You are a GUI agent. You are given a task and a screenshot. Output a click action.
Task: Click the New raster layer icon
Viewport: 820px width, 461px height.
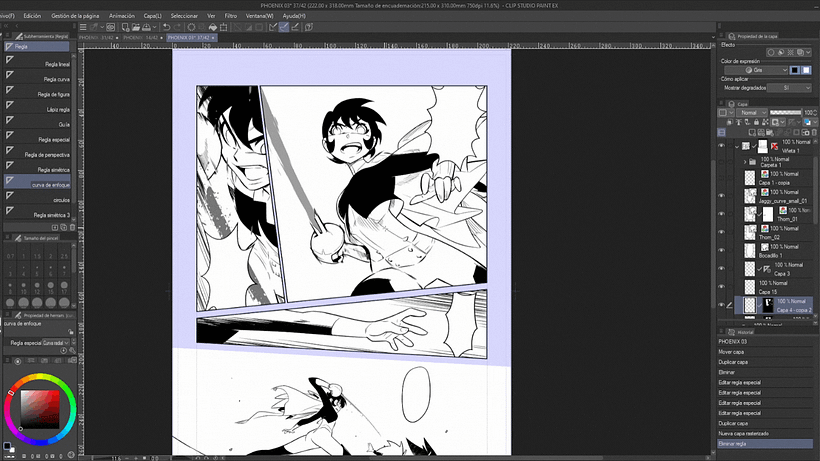coord(751,132)
